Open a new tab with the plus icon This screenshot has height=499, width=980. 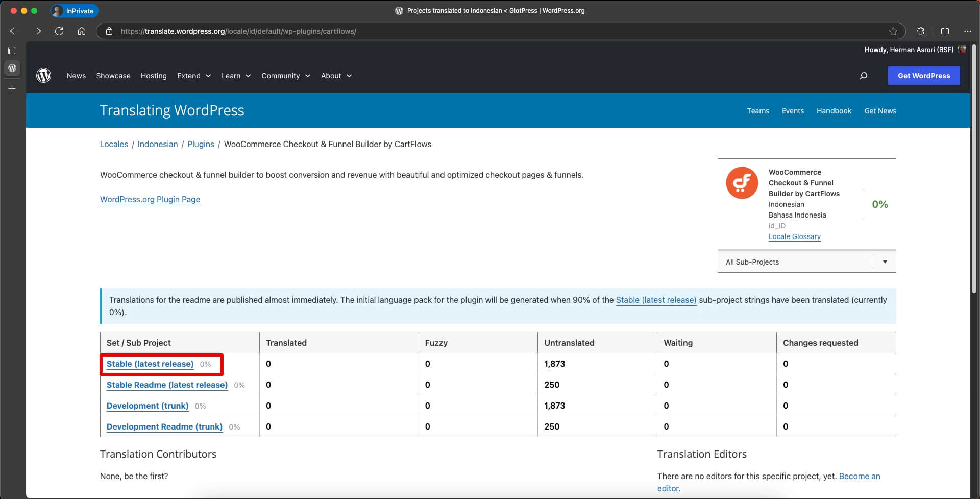point(12,89)
